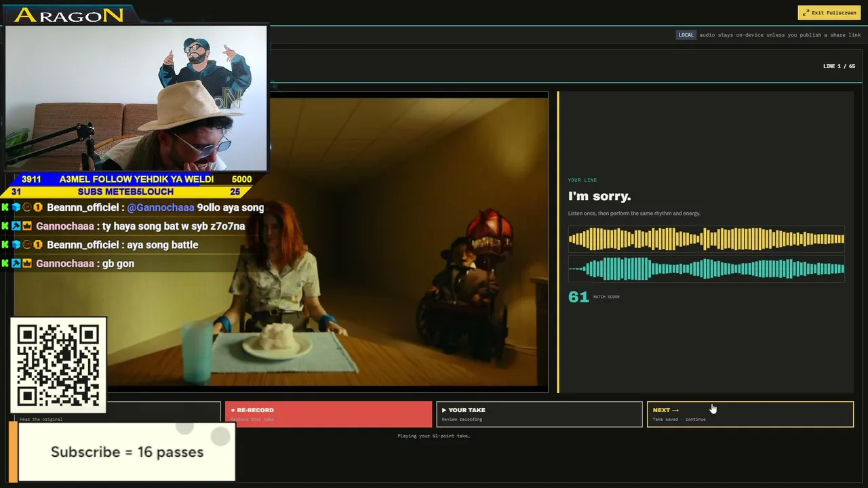Click the 'Playing your 61-point take…' status

434,436
